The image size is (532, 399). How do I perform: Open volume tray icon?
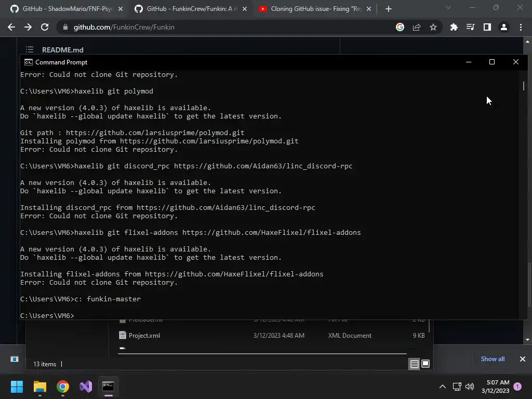(x=470, y=387)
